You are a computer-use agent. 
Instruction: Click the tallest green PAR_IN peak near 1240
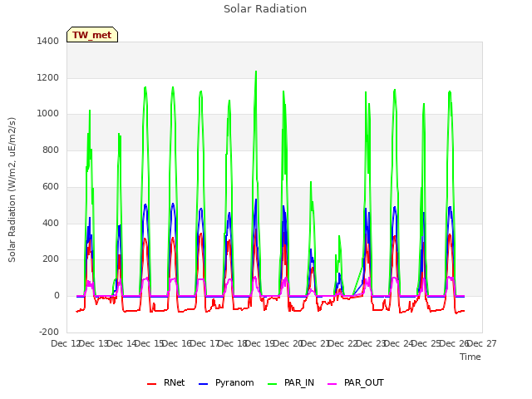click(x=256, y=71)
